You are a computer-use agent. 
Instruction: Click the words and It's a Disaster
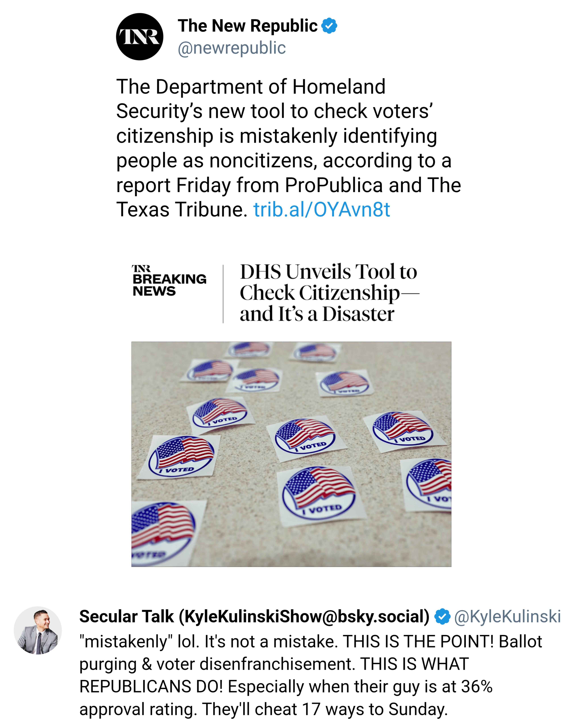tap(317, 314)
